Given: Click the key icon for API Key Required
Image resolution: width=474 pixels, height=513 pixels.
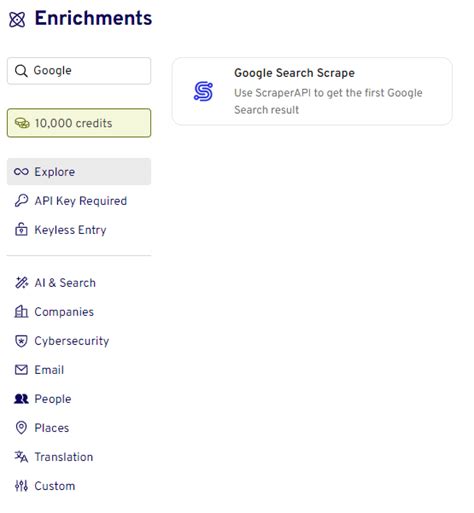Looking at the screenshot, I should tap(21, 201).
